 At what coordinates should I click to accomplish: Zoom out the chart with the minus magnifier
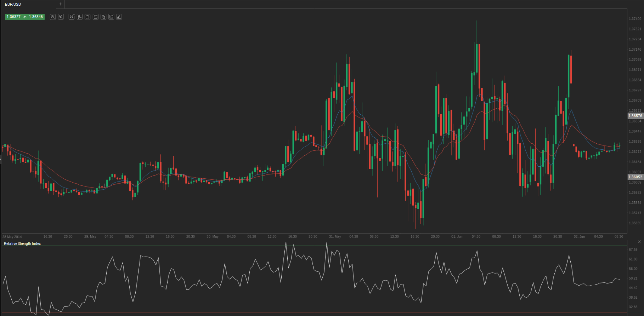tap(53, 17)
